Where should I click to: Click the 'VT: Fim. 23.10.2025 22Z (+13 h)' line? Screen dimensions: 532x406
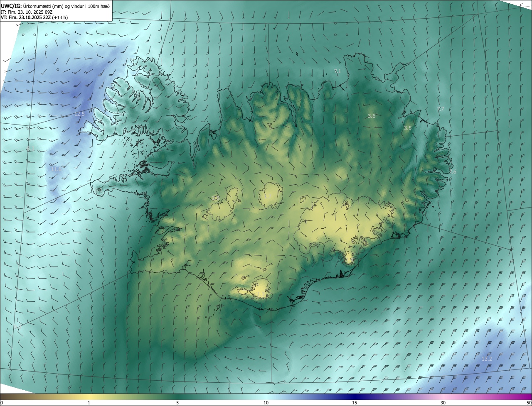tap(34, 17)
